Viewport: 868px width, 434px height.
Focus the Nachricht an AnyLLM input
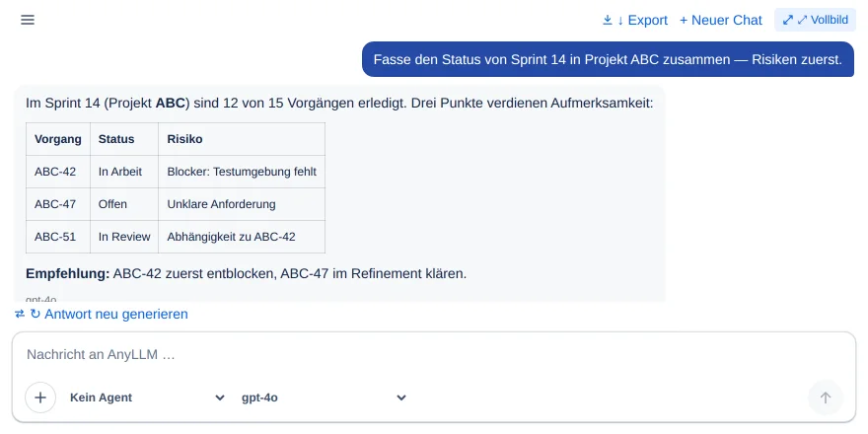click(x=434, y=355)
